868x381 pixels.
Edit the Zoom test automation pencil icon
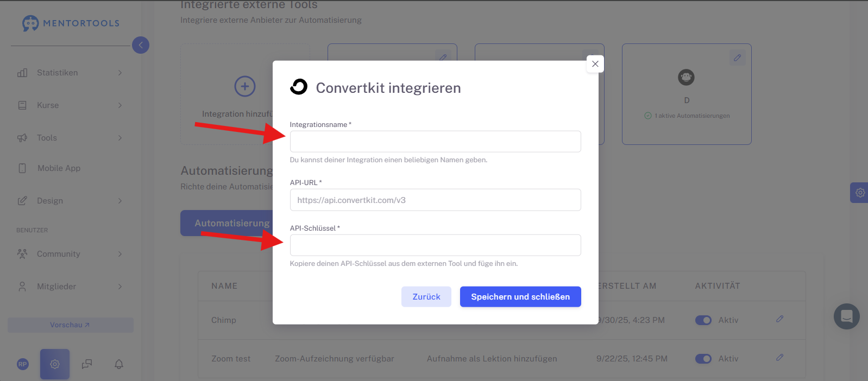click(779, 358)
